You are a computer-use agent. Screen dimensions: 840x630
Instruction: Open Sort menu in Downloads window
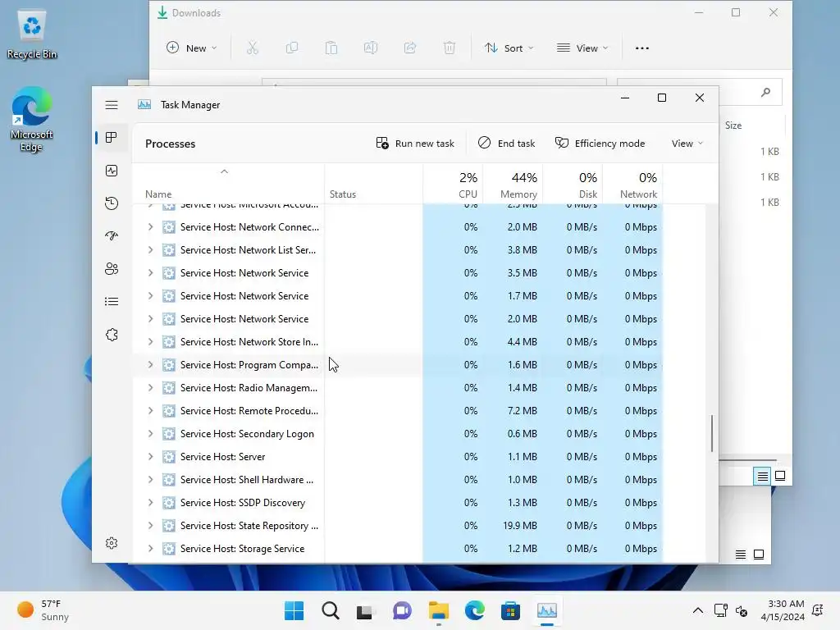pyautogui.click(x=509, y=48)
